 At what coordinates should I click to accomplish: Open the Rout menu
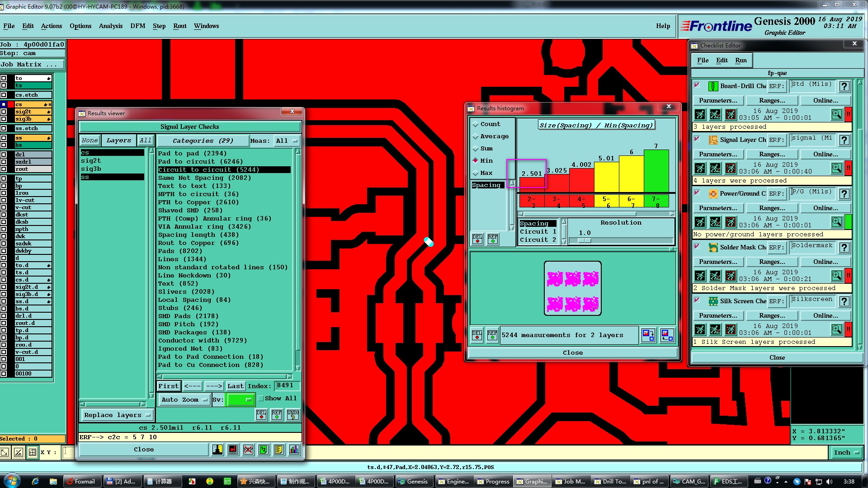tap(180, 26)
